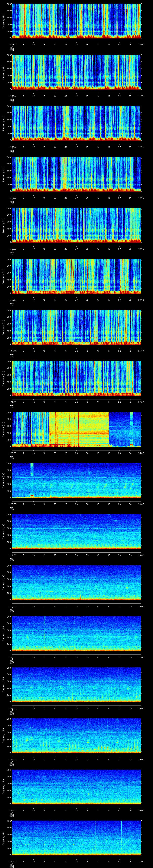Screen dimensions: 153x868
Task: Click the 16:00 end time label
Action: tap(141, 96)
